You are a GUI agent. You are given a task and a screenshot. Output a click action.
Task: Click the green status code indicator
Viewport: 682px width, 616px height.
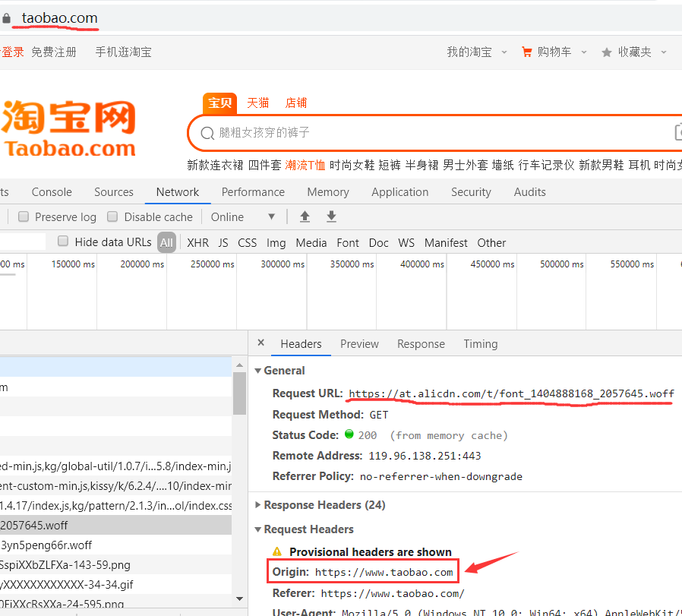[x=349, y=434]
